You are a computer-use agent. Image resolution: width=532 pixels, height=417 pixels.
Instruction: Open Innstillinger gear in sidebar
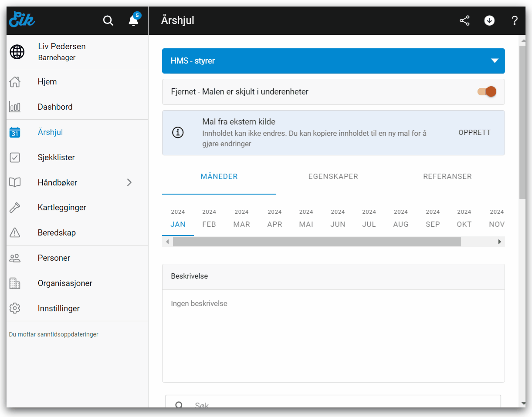[x=58, y=309]
